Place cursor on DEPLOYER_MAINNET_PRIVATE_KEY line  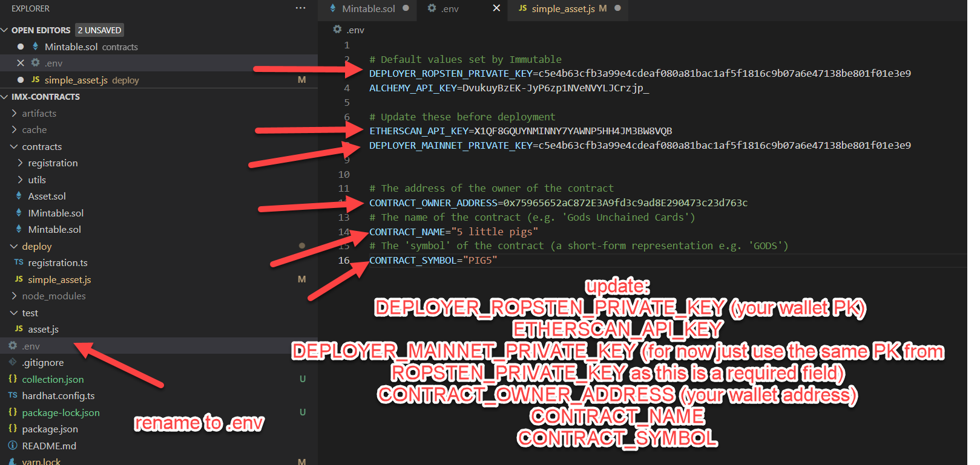pos(640,146)
